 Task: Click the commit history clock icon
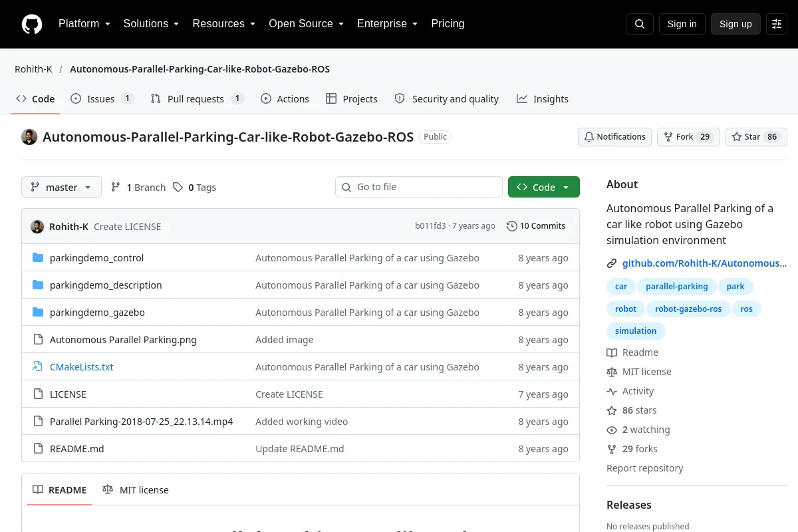pos(511,226)
